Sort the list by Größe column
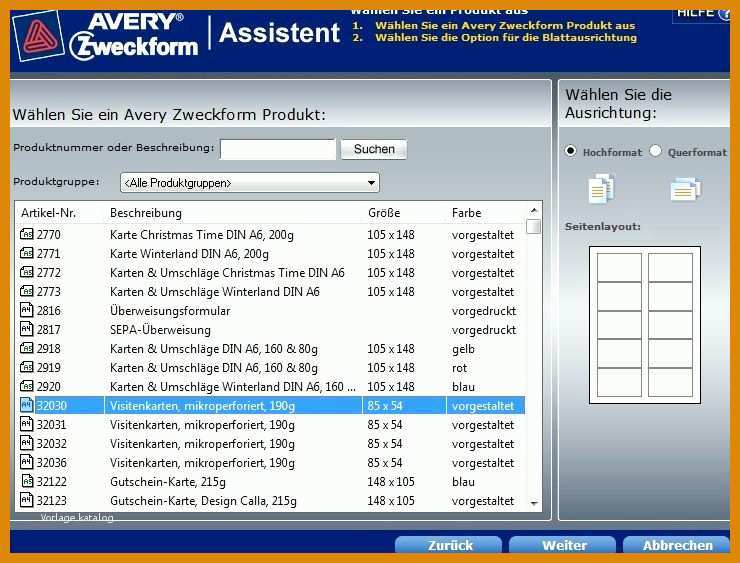The image size is (740, 563). (384, 213)
